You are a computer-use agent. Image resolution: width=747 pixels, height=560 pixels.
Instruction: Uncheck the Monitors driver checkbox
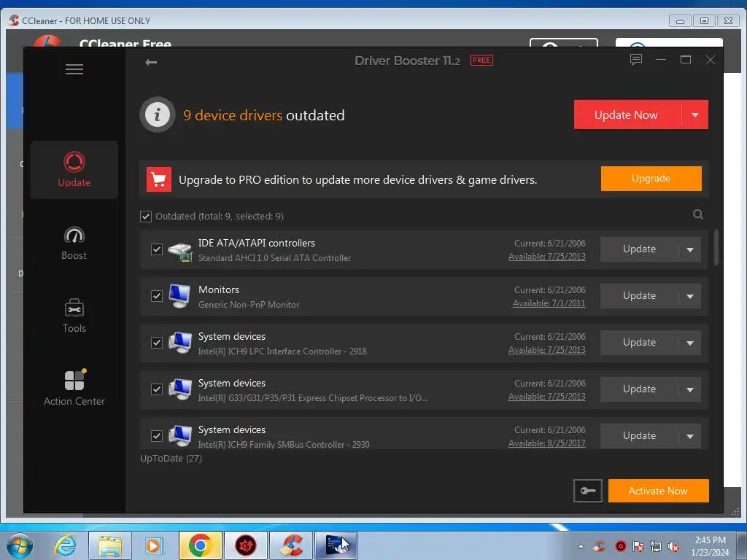coord(157,296)
